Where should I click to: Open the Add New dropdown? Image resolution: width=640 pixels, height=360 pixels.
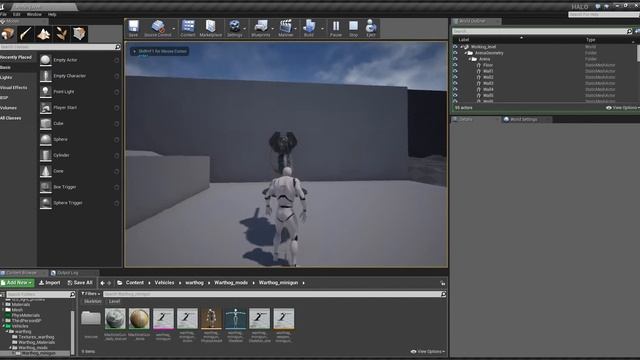(x=17, y=282)
